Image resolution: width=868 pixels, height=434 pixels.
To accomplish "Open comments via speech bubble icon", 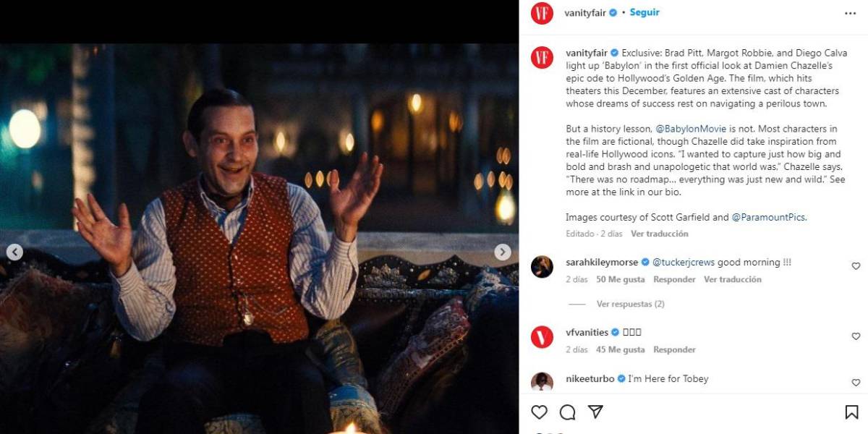I will pos(568,412).
